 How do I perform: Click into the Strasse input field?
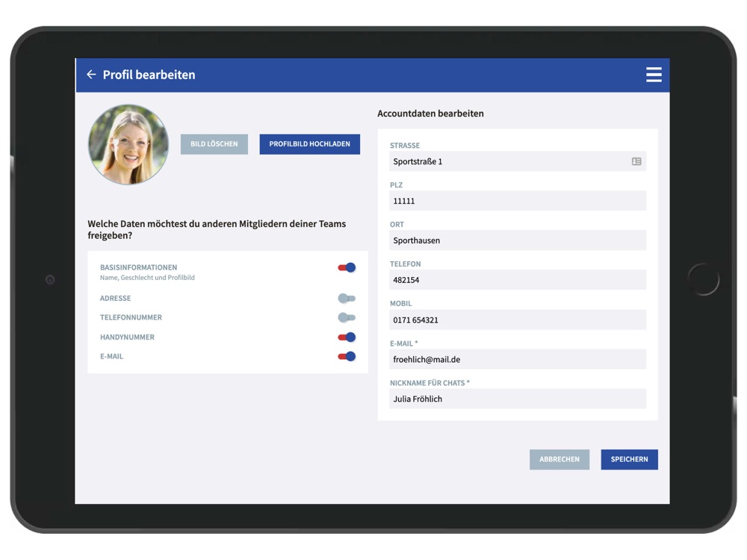508,161
